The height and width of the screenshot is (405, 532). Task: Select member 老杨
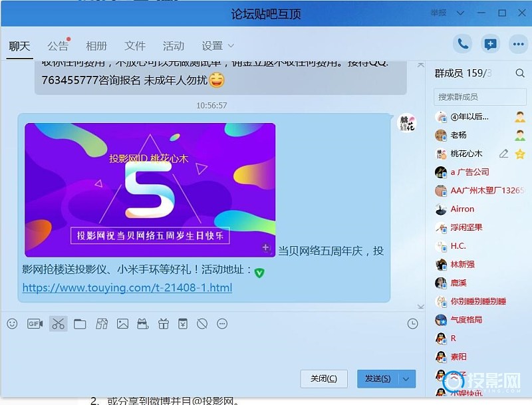tap(479, 136)
